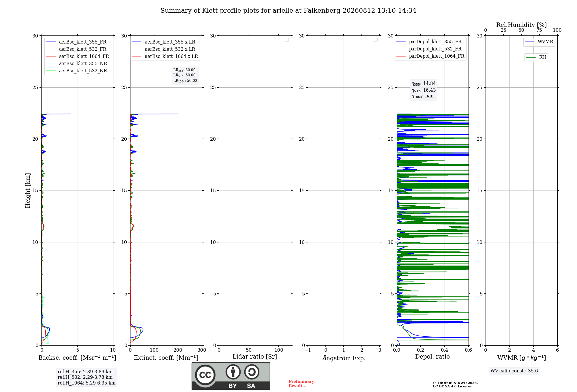Click the −1 tick on Ångström Exp. axis
The image size is (577, 392).
[308, 350]
